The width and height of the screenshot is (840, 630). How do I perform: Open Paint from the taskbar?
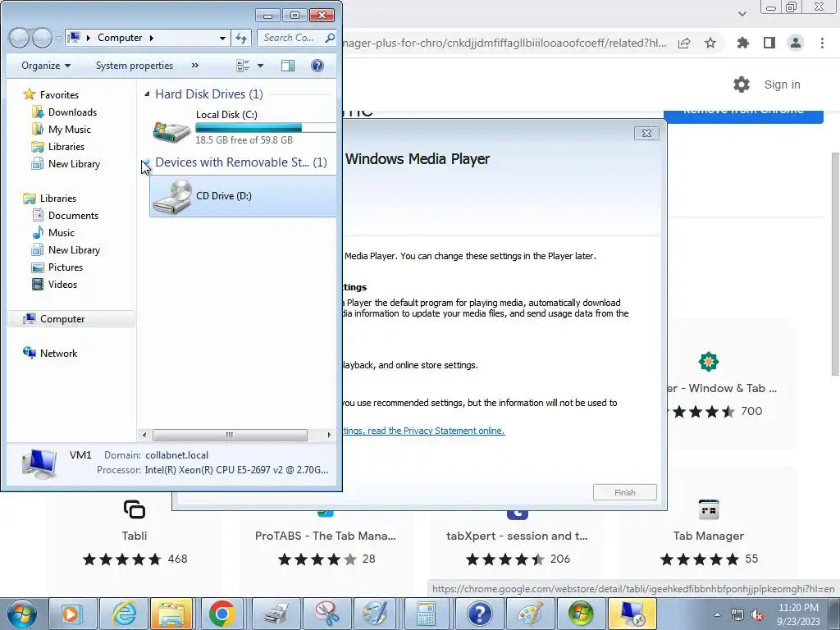coord(529,614)
